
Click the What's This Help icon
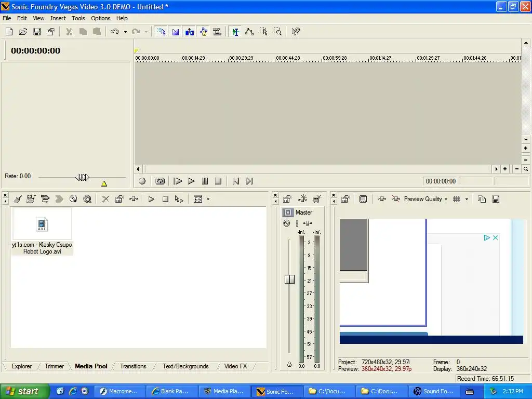coord(296,32)
